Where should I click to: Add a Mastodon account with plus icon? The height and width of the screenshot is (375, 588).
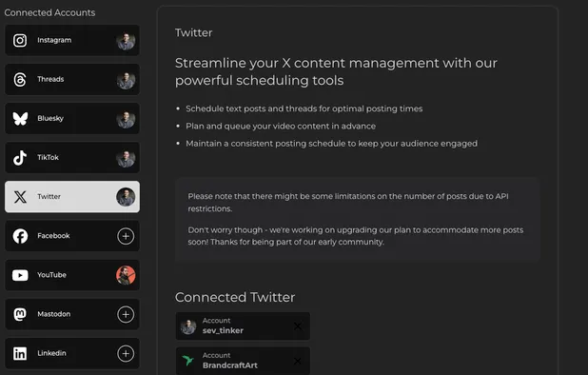point(126,314)
